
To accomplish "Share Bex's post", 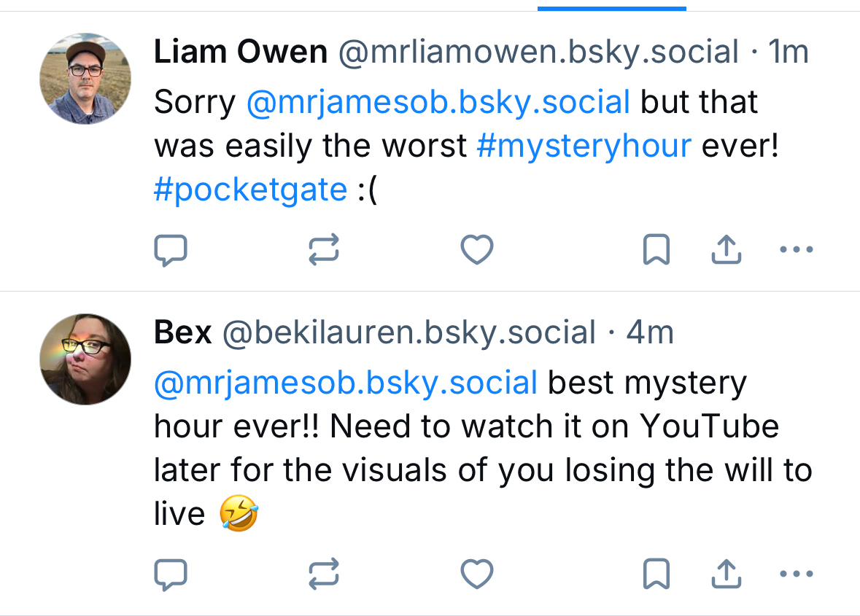I will pyautogui.click(x=726, y=574).
